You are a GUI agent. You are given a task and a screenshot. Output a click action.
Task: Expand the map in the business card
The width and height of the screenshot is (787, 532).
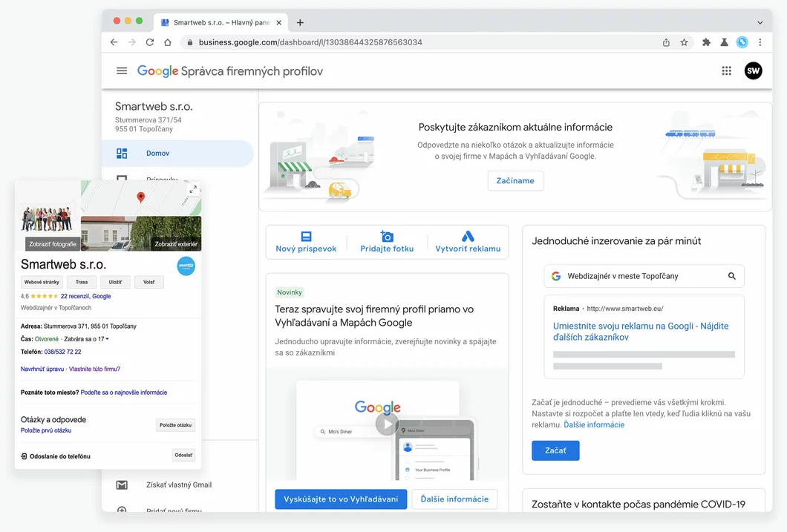(x=193, y=189)
